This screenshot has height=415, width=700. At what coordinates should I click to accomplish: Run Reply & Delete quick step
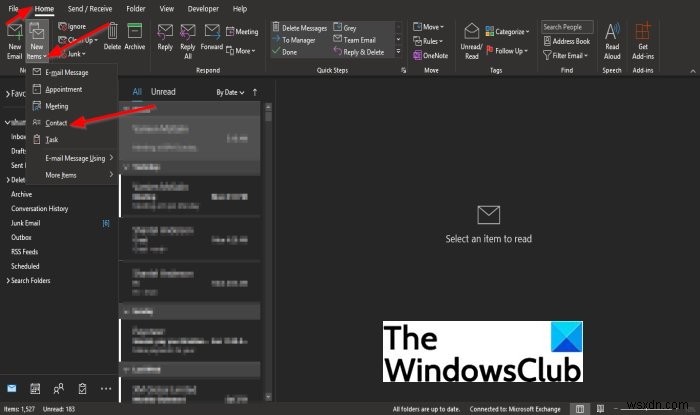coord(359,52)
